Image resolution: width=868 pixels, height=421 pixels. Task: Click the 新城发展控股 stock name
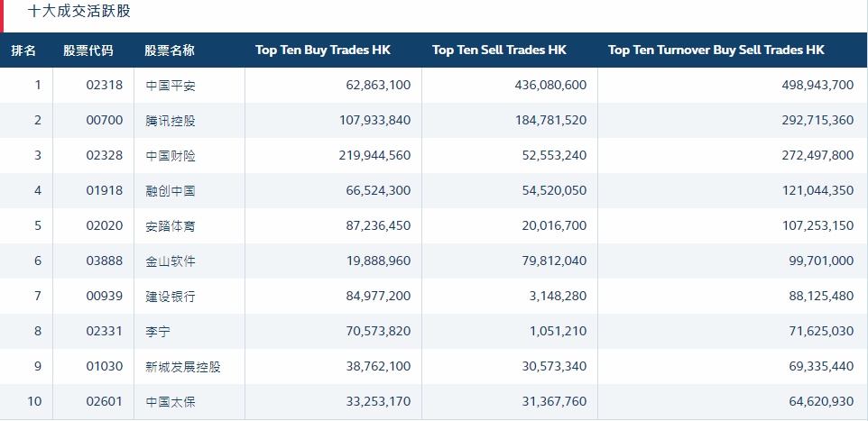[183, 367]
